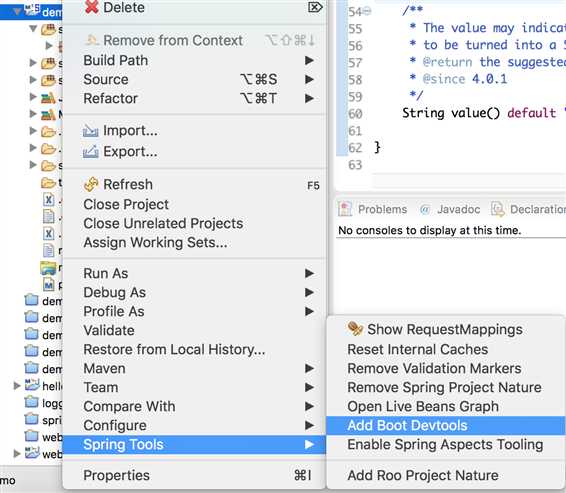This screenshot has height=493, width=566.
Task: Click the red Delete icon
Action: tap(92, 6)
